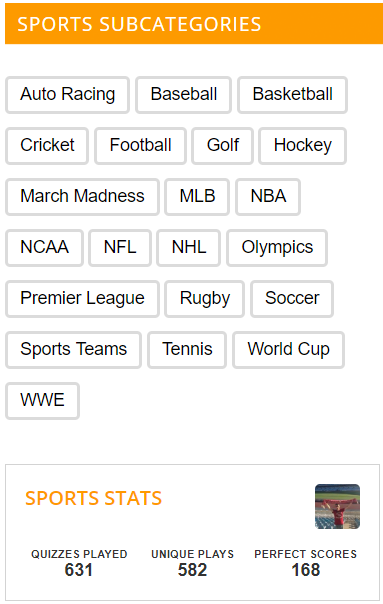The image size is (383, 604).
Task: Open the Auto Racing subcategory
Action: point(67,95)
